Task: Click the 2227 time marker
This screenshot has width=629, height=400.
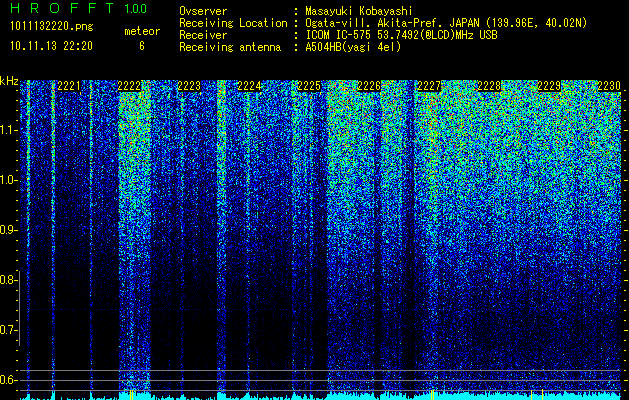Action: pos(429,86)
